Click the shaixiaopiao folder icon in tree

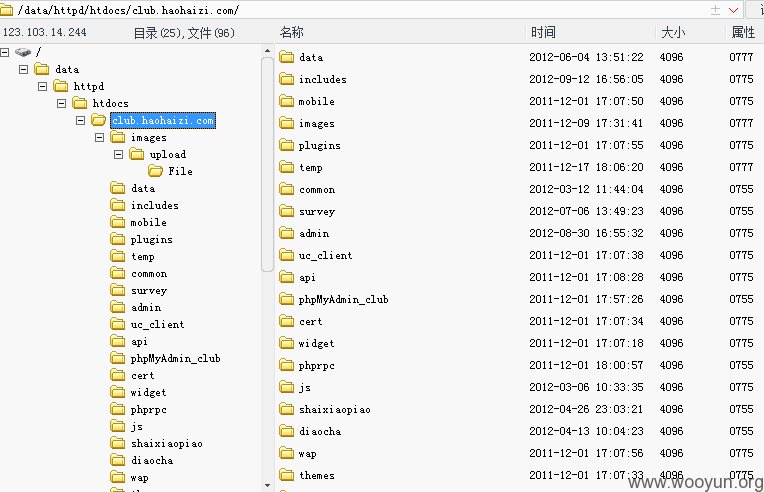(x=117, y=443)
